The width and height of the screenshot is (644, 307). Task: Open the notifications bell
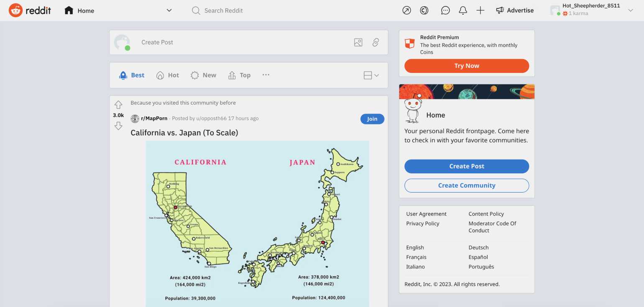click(463, 10)
